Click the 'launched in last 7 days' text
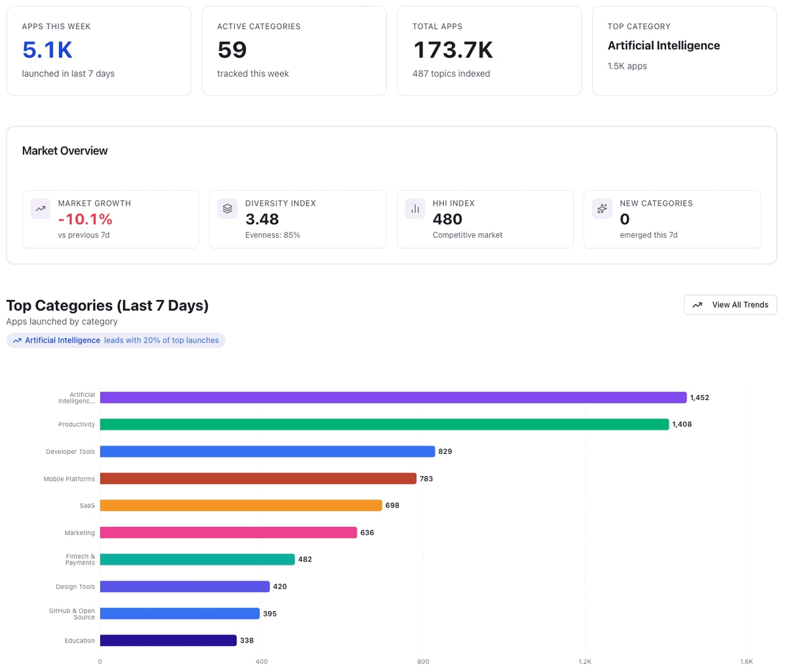This screenshot has width=786, height=672. tap(68, 73)
